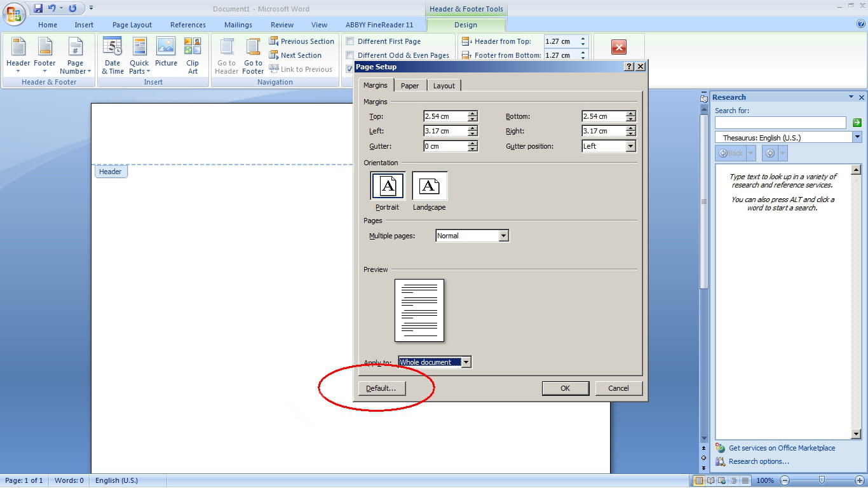Click the Zoom Out minus button
868x488 pixels.
coord(785,480)
